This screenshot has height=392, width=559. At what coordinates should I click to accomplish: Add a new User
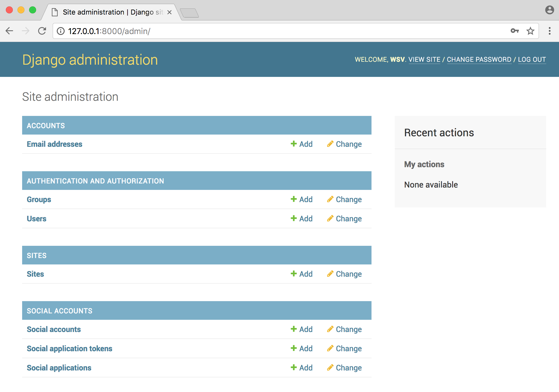(x=302, y=219)
